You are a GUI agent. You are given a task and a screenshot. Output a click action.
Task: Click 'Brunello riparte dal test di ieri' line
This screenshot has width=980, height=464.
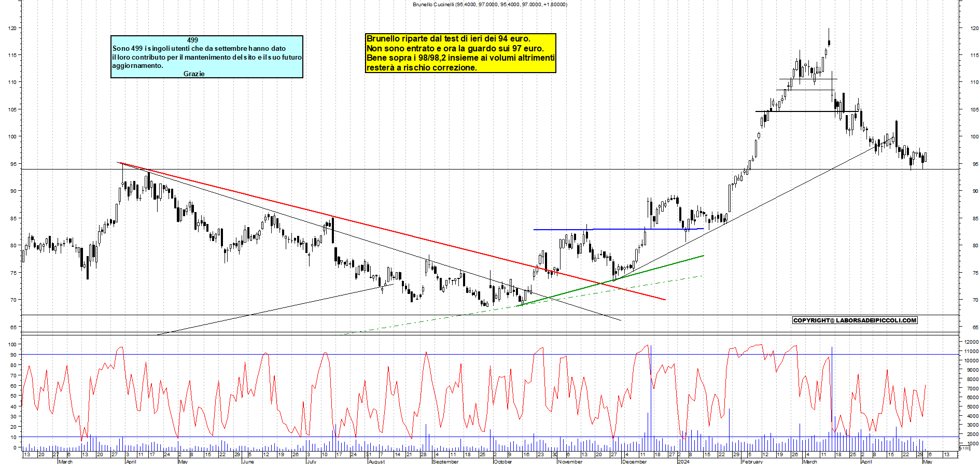[449, 38]
